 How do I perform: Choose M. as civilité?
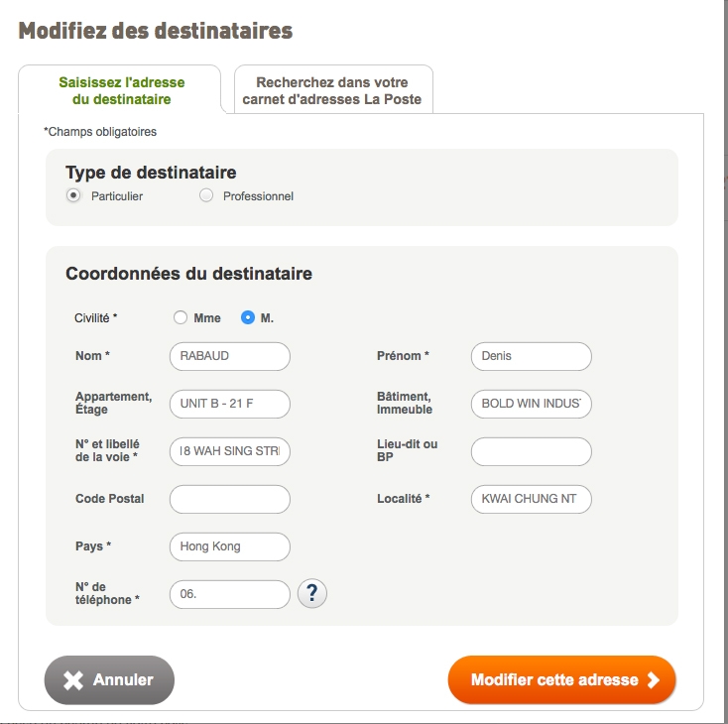[x=248, y=318]
